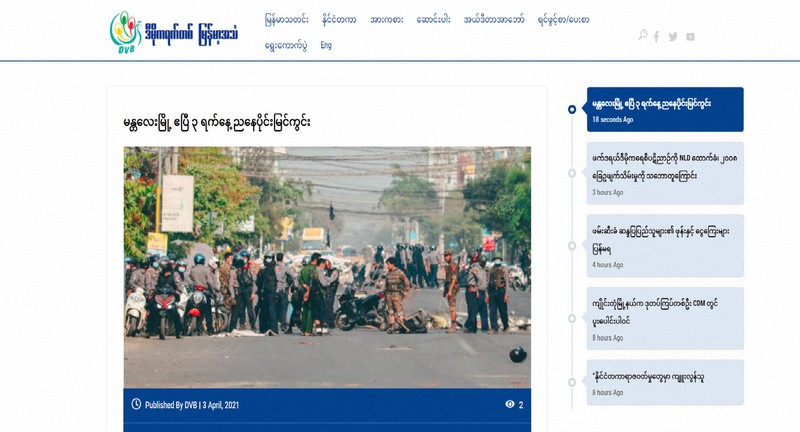This screenshot has height=432, width=800.
Task: Click the clock icon beside Published By DVB
Action: [136, 404]
